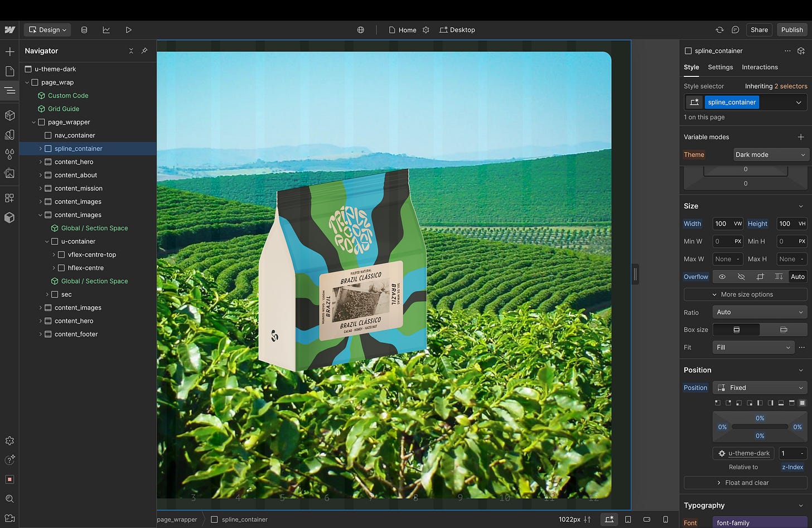This screenshot has width=812, height=528.
Task: Open the Settings gear in left sidebar
Action: coord(9,440)
